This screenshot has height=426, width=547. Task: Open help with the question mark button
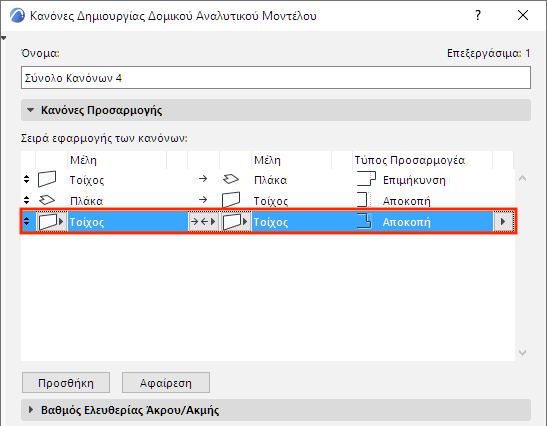478,15
